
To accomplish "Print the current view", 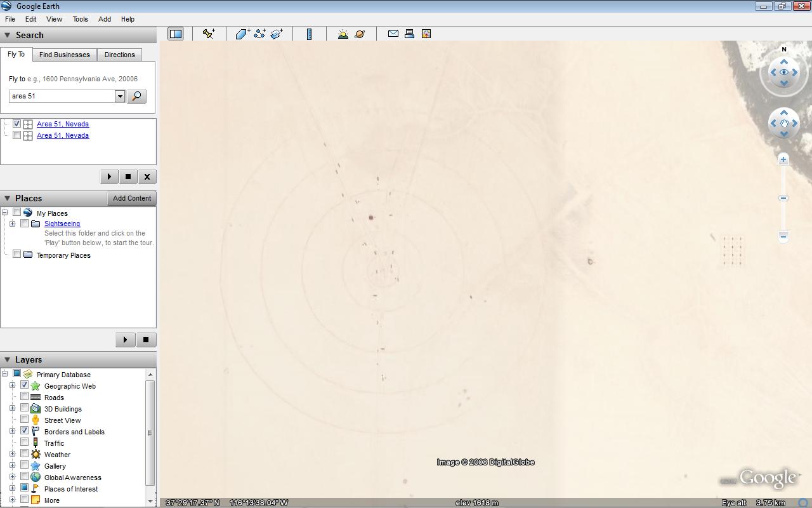I will (410, 34).
